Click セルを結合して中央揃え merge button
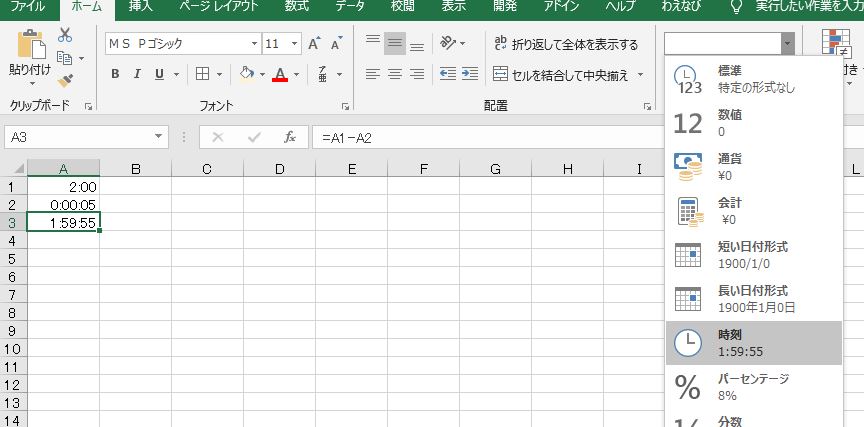This screenshot has height=427, width=864. [561, 75]
